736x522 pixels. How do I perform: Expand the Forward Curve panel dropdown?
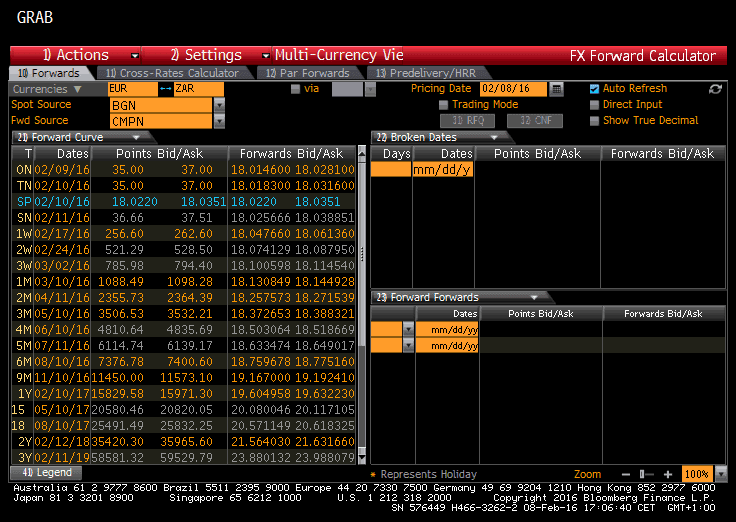[136, 138]
